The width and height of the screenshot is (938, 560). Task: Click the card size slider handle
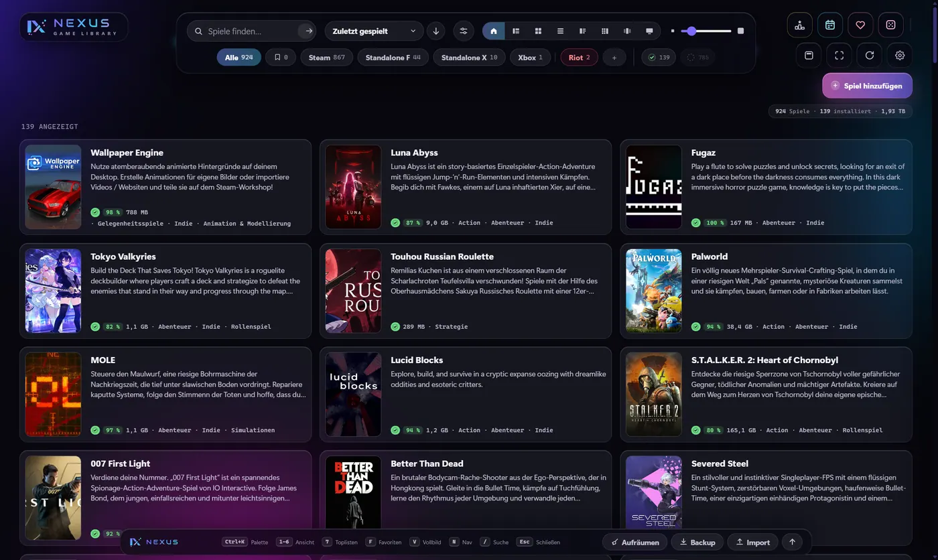click(x=691, y=31)
